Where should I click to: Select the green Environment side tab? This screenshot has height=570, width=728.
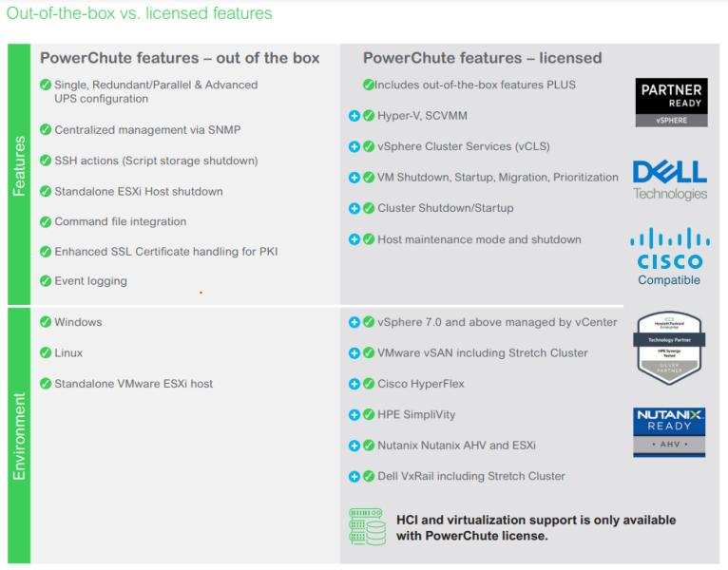pos(19,436)
